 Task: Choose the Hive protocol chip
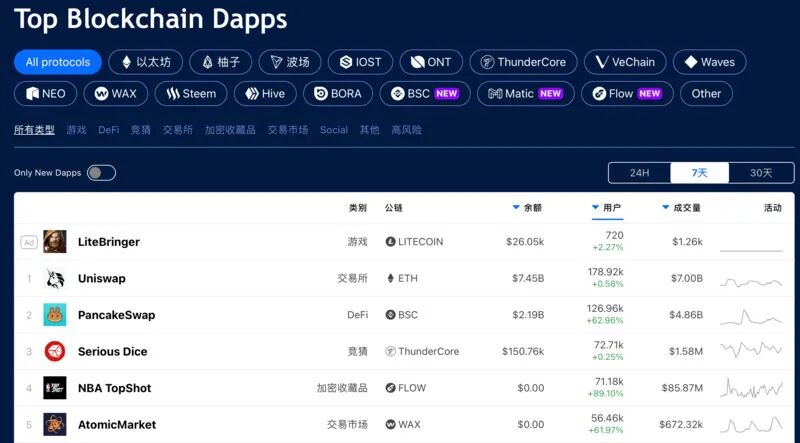pos(265,93)
